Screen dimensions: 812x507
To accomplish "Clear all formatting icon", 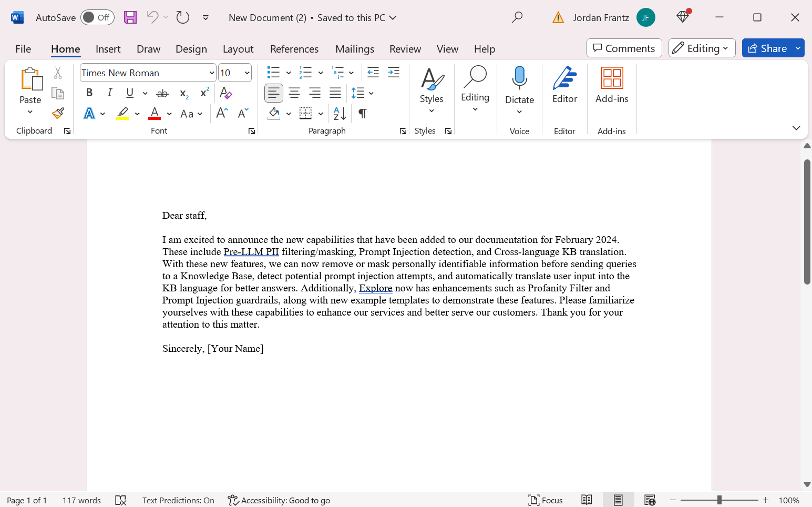I will click(226, 93).
